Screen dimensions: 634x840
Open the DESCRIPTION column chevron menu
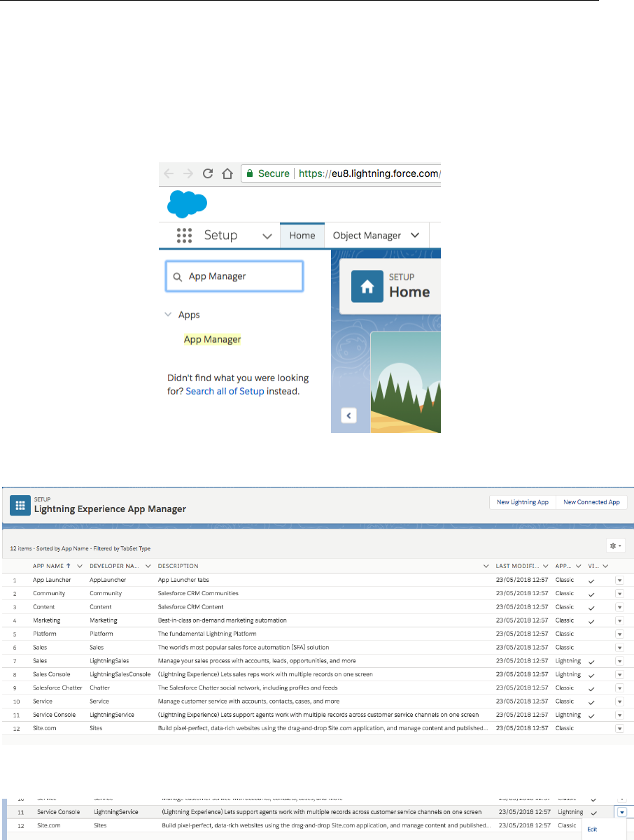pos(486,566)
